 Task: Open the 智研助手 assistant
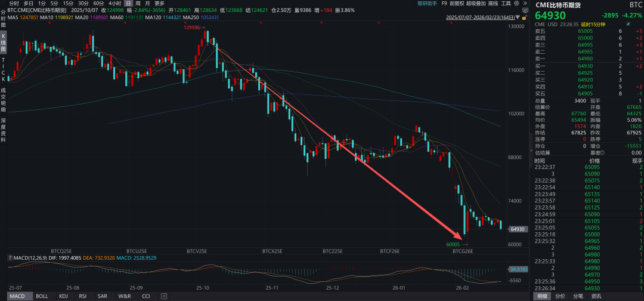point(428,3)
